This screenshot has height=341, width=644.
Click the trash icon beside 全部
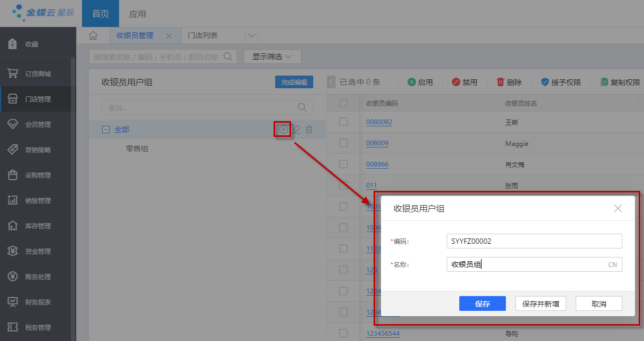pos(309,130)
